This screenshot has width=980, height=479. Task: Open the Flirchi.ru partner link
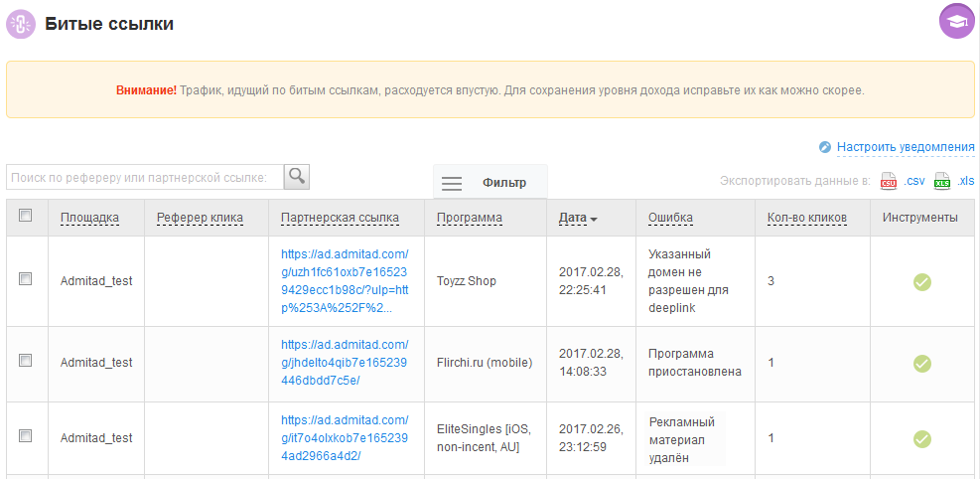click(345, 363)
